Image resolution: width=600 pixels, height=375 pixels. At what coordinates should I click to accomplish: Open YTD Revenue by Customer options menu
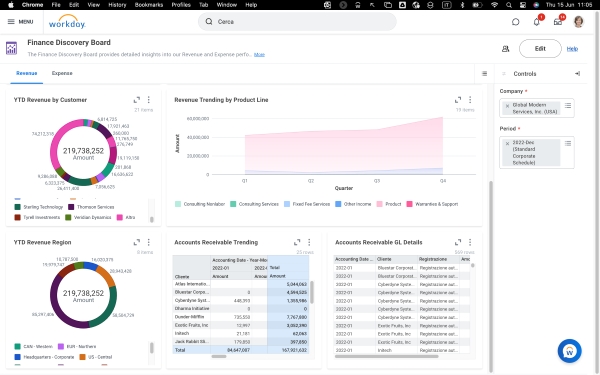tap(148, 100)
